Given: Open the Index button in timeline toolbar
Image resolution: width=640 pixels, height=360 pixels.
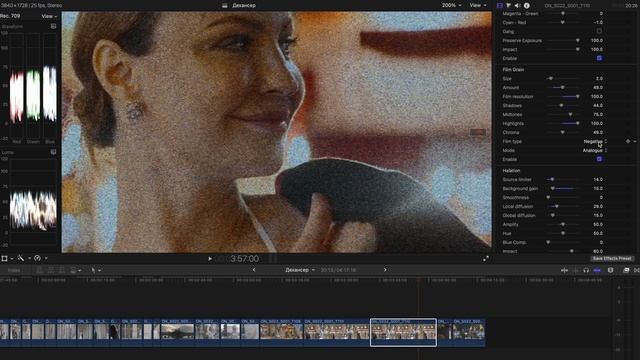Looking at the screenshot, I should pos(14,270).
